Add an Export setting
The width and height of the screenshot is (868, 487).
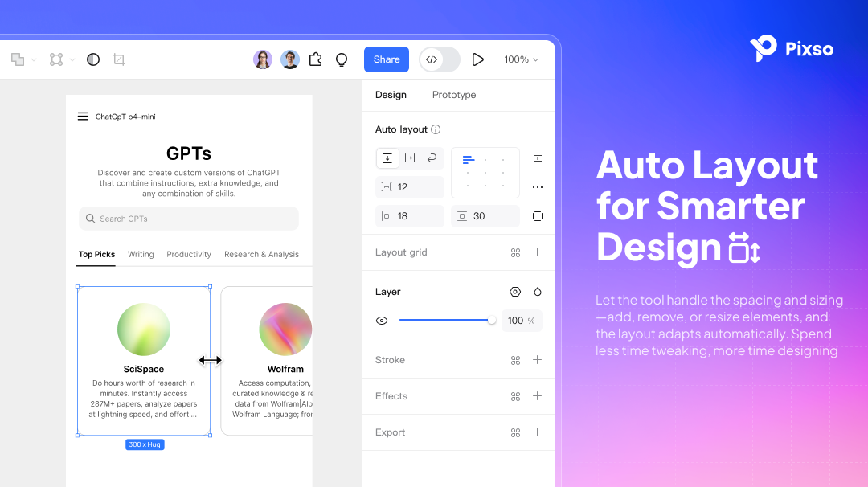point(537,432)
